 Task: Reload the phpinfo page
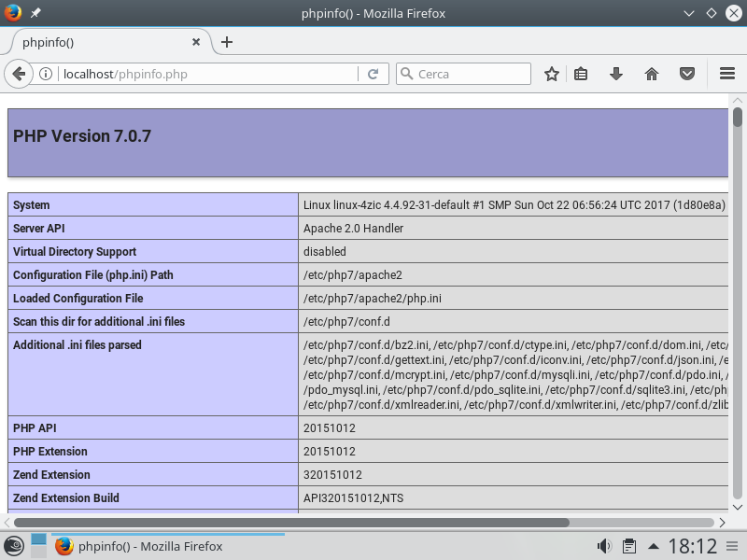click(373, 74)
